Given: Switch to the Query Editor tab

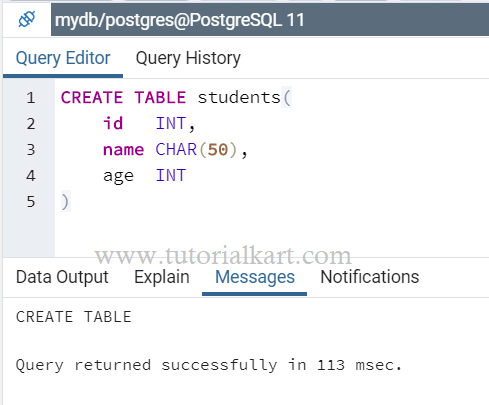Looking at the screenshot, I should pyautogui.click(x=63, y=58).
